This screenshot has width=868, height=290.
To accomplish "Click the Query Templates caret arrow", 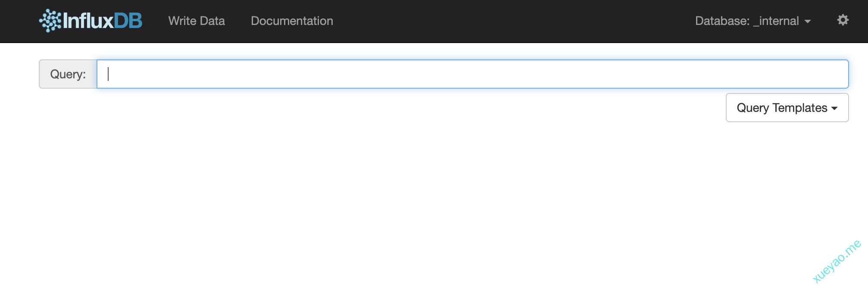I will tap(834, 108).
